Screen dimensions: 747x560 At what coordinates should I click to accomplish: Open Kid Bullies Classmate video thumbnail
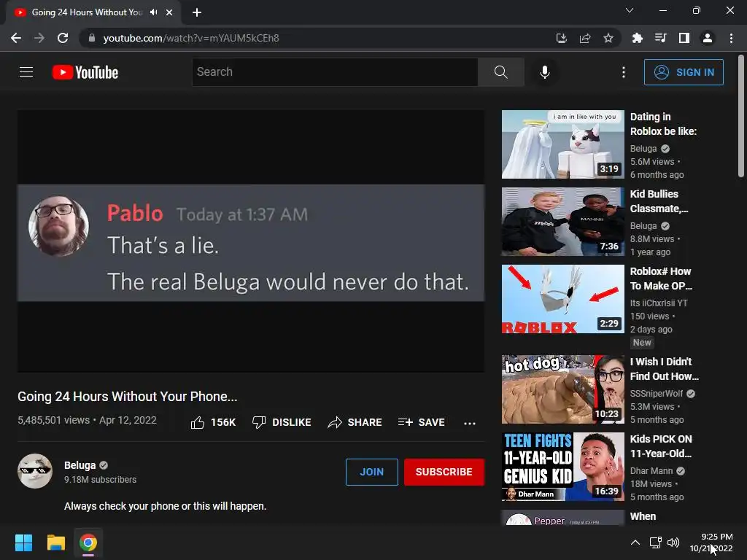tap(562, 222)
